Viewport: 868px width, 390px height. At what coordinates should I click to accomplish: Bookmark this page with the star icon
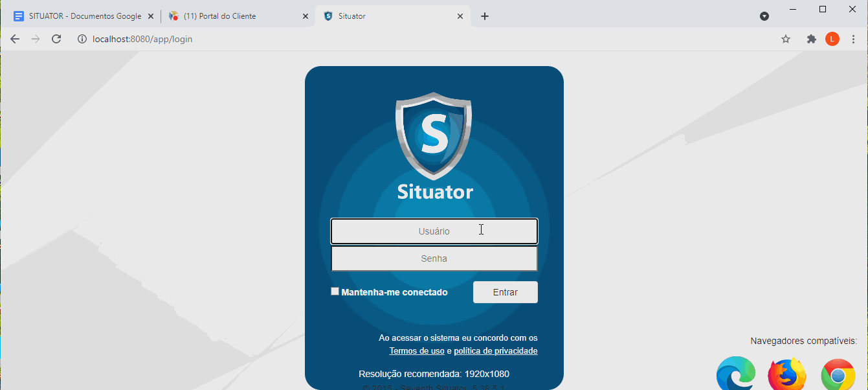[x=786, y=39]
